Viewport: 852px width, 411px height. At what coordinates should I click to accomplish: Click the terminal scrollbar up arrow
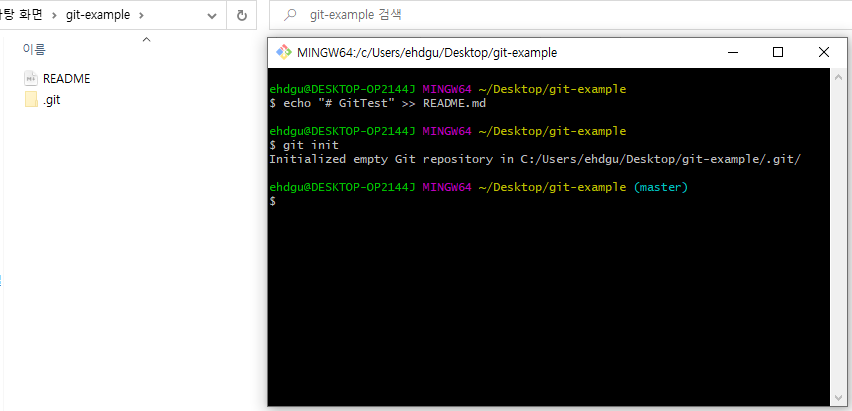(x=838, y=77)
